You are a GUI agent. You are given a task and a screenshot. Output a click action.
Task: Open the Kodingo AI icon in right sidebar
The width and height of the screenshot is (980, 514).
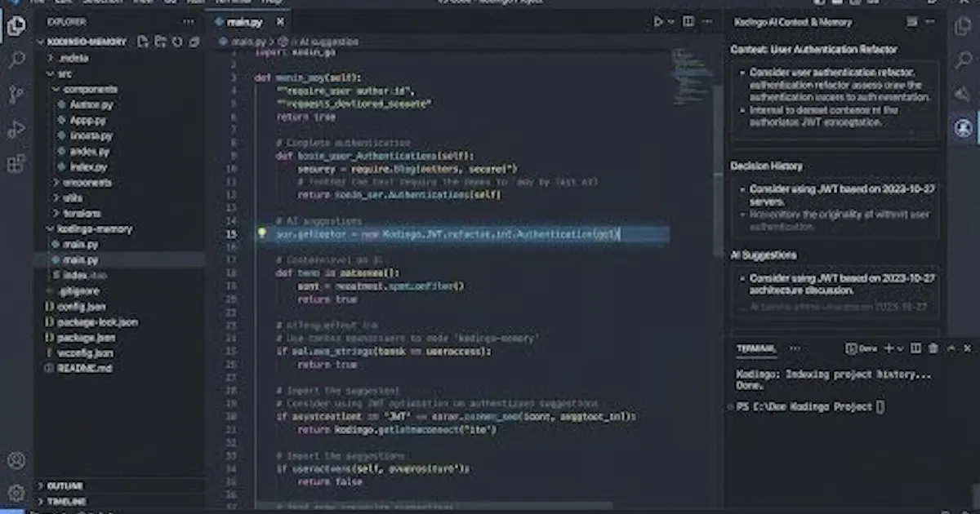(x=964, y=128)
